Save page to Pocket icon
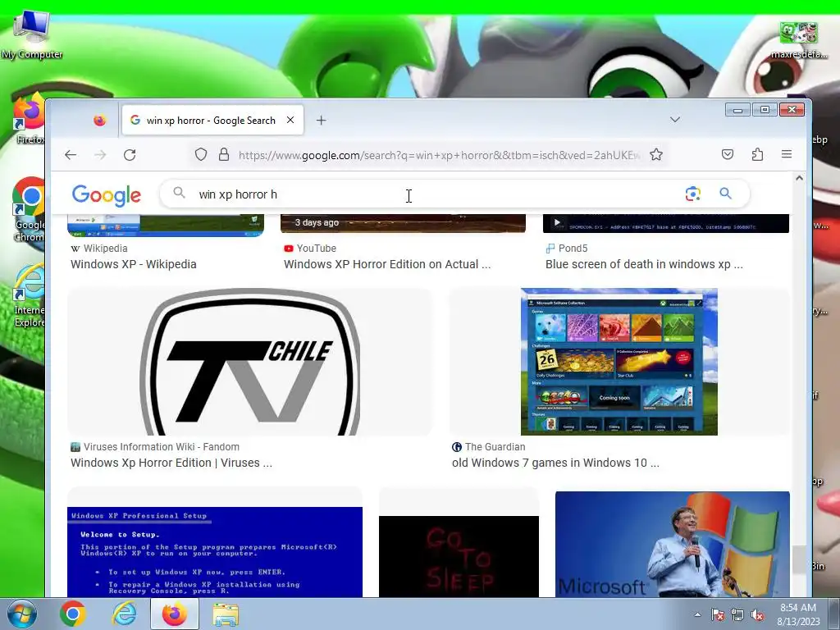 coord(727,154)
